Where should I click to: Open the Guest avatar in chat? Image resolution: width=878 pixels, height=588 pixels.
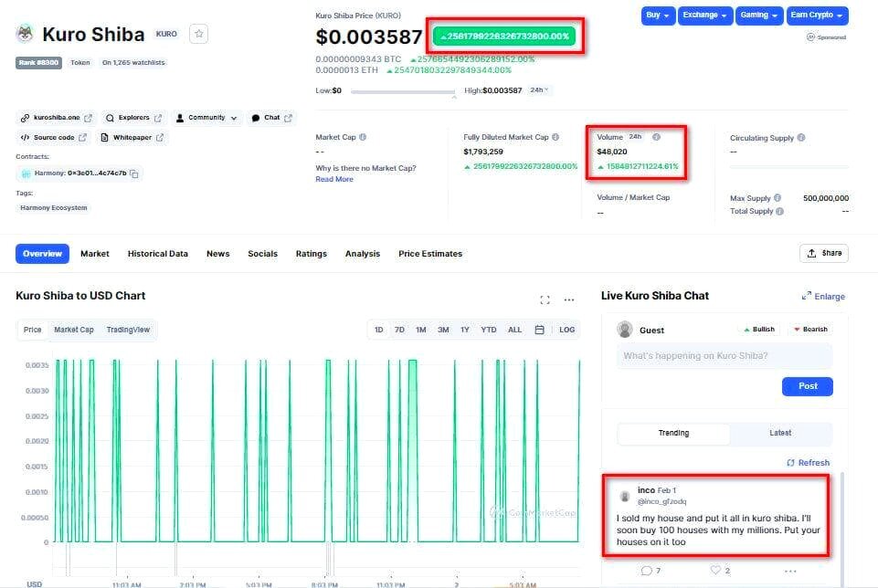[625, 330]
